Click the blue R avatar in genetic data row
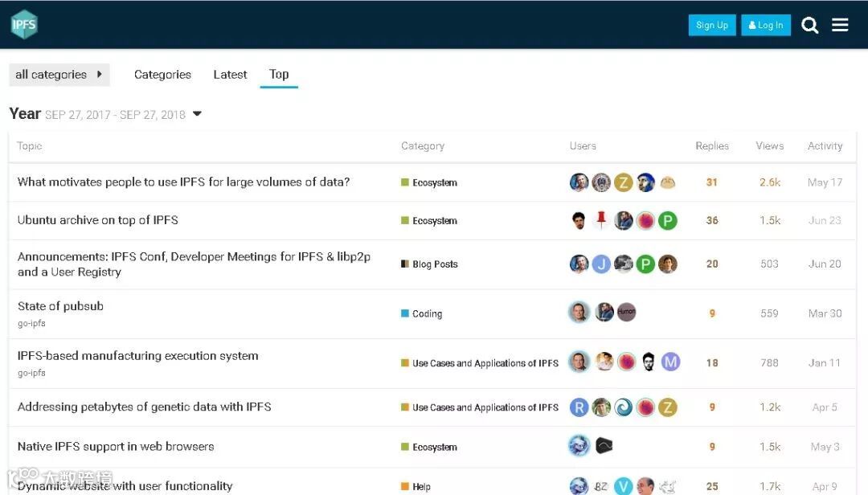This screenshot has width=868, height=495. (579, 407)
